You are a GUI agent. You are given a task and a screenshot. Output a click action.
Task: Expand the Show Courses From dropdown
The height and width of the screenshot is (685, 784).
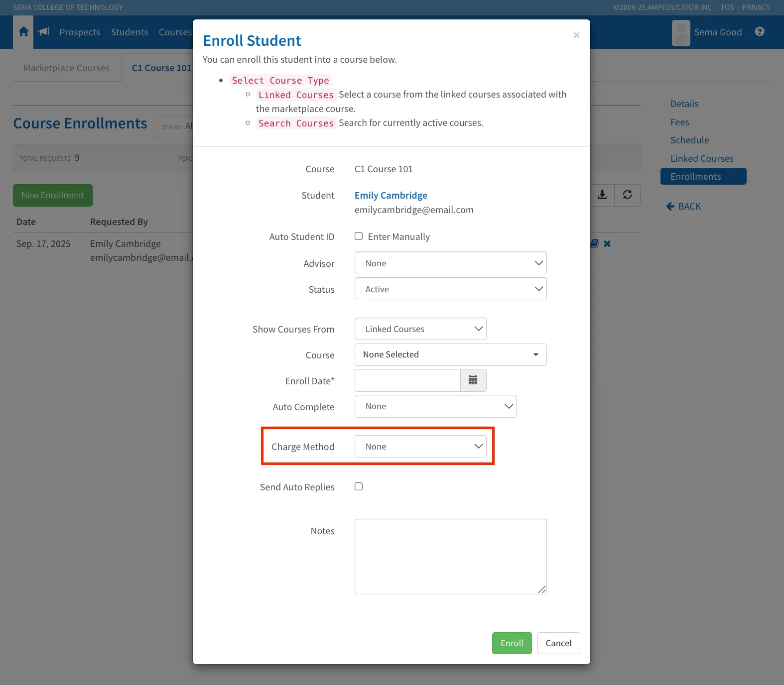click(420, 329)
